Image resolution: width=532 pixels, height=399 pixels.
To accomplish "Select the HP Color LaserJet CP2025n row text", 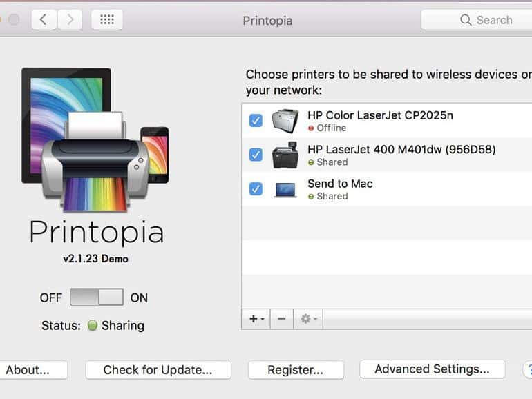I will click(380, 115).
